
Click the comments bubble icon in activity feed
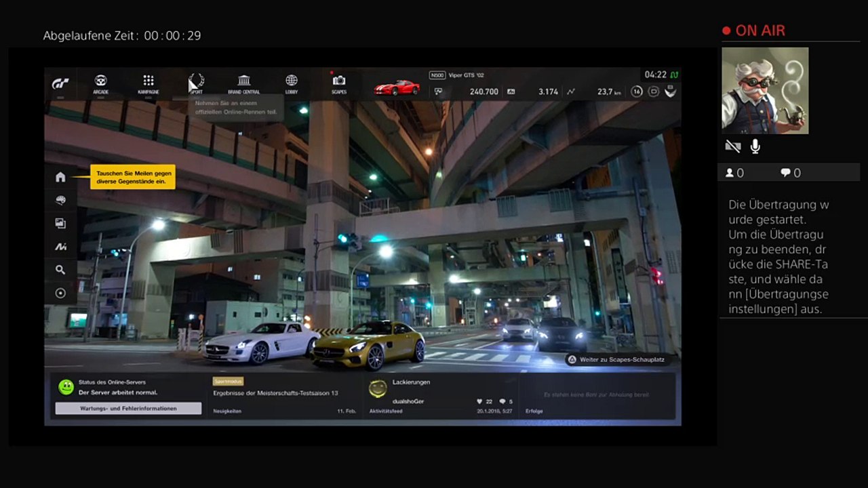(502, 401)
